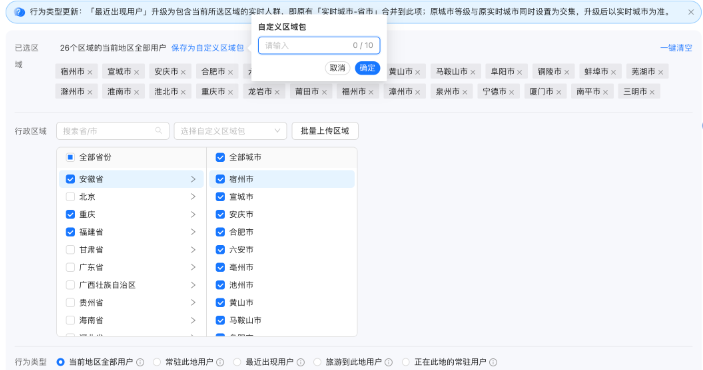Remove the 铜陵市 tag via its x
The height and width of the screenshot is (370, 703).
coord(566,72)
